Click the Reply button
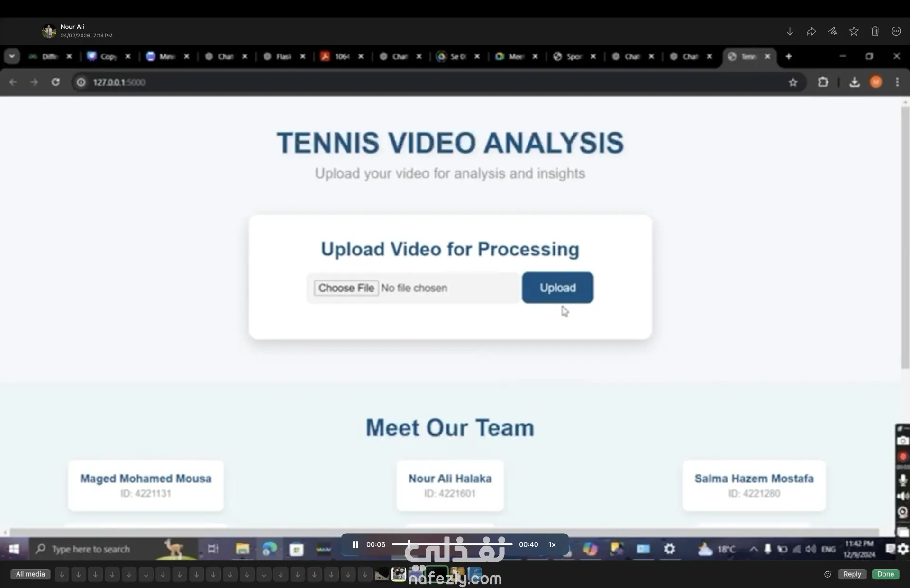The width and height of the screenshot is (910, 588). tap(852, 574)
